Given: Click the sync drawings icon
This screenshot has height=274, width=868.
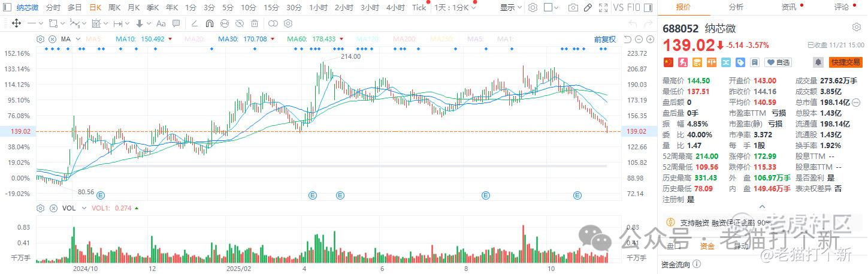Looking at the screenshot, I should pos(225,23).
